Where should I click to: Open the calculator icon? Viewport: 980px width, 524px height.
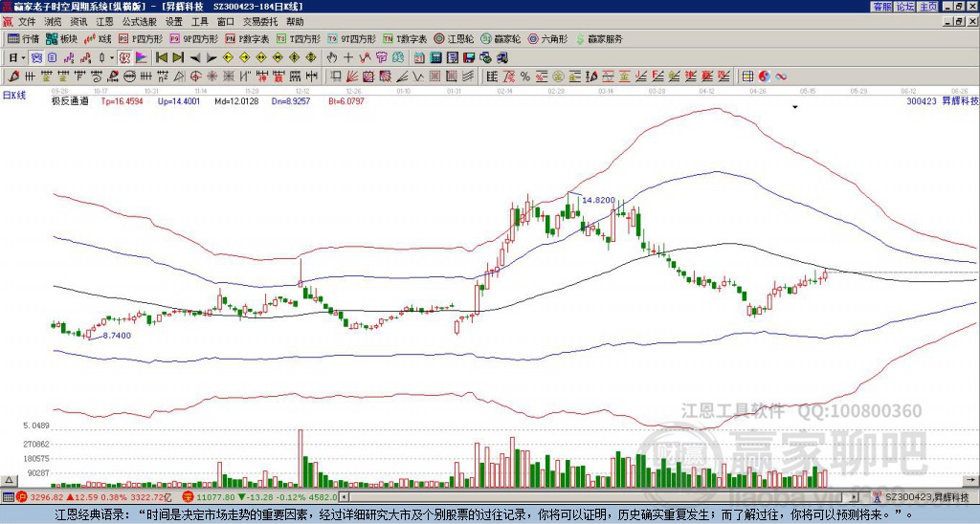[436, 58]
